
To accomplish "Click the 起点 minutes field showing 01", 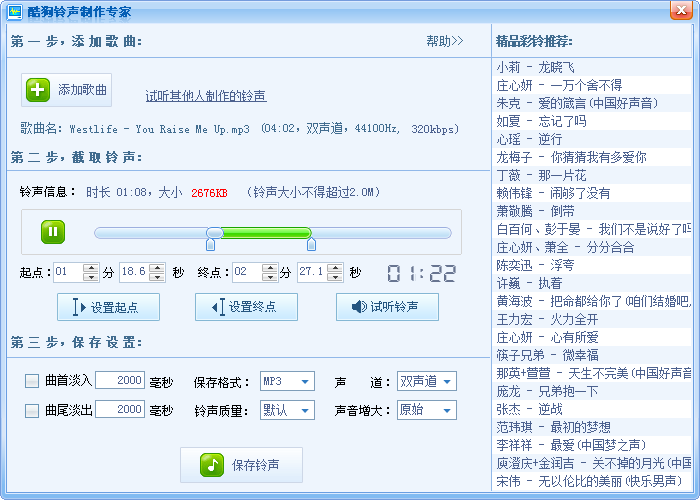I will (x=68, y=272).
